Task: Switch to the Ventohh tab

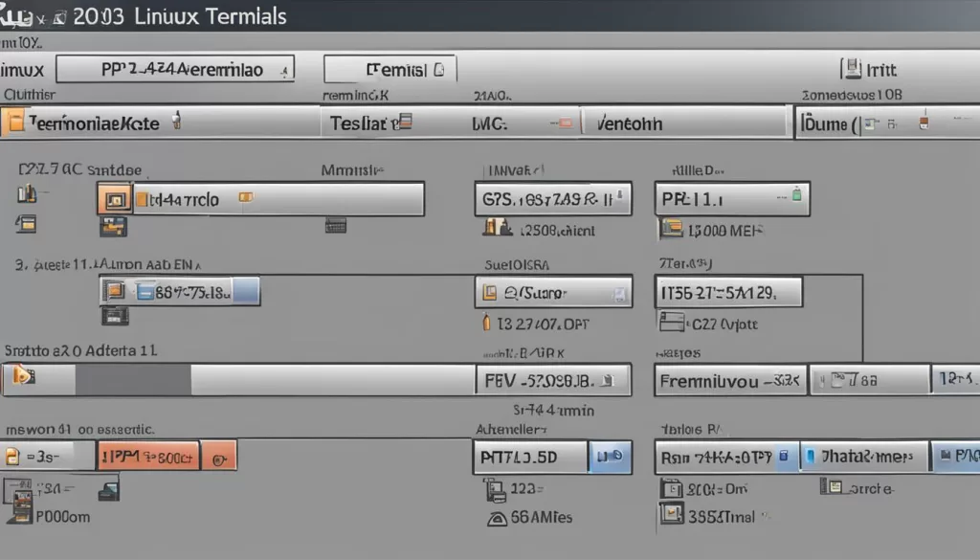Action: (x=685, y=123)
